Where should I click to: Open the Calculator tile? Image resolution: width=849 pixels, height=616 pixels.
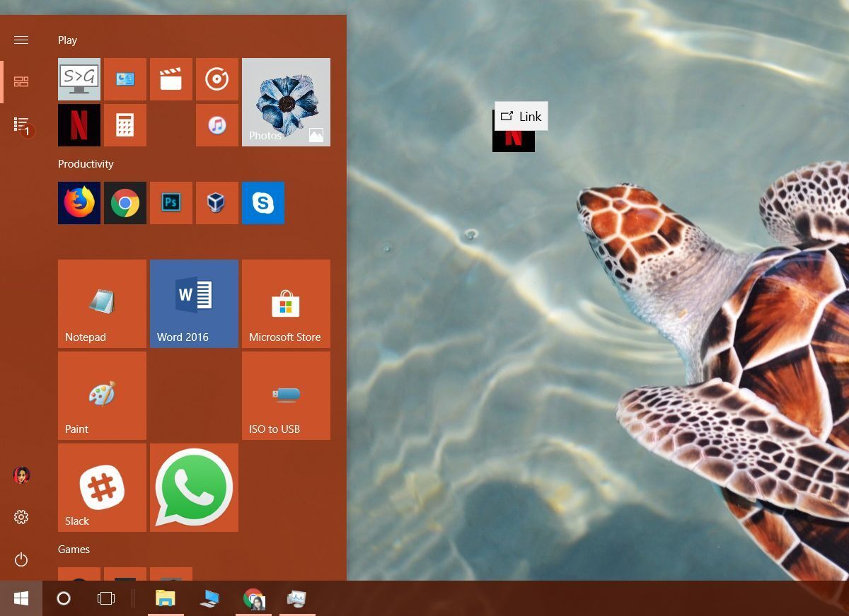coord(125,125)
